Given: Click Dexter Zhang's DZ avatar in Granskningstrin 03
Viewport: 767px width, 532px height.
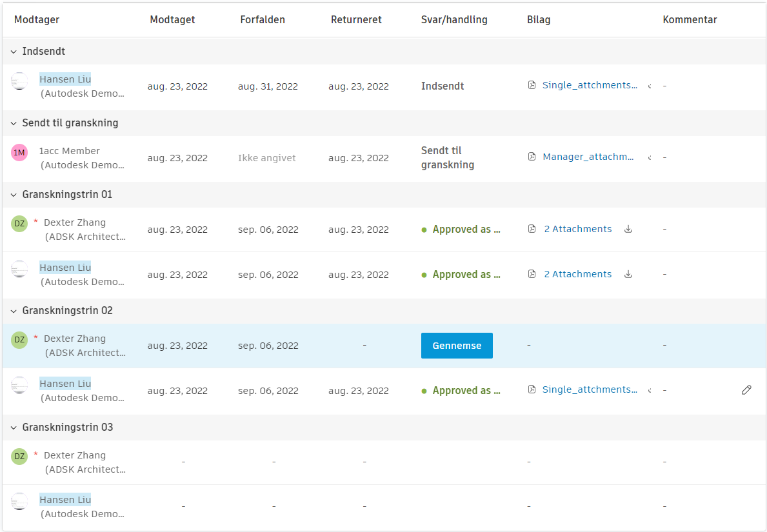Looking at the screenshot, I should 19,457.
